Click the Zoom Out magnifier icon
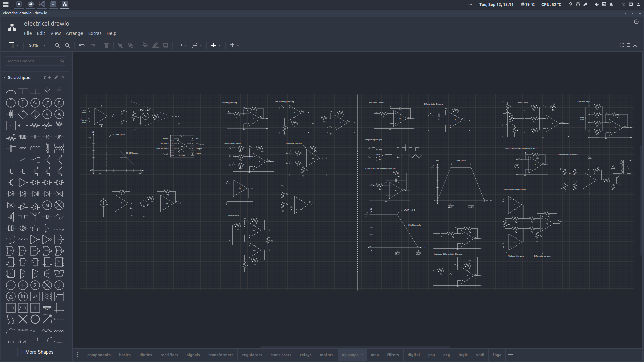 [68, 45]
